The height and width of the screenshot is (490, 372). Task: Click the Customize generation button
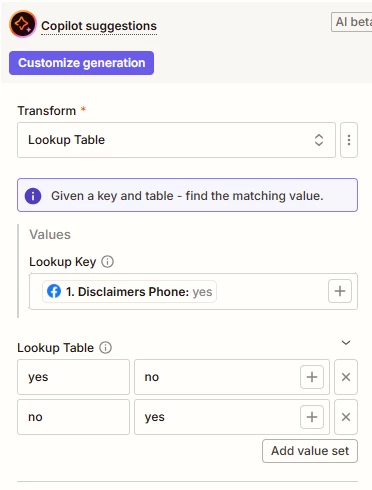coord(81,63)
